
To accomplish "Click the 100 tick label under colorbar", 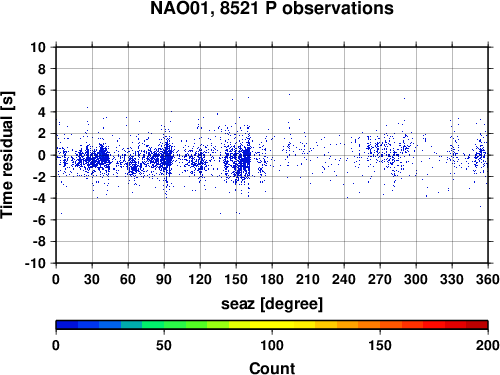I will (272, 345).
